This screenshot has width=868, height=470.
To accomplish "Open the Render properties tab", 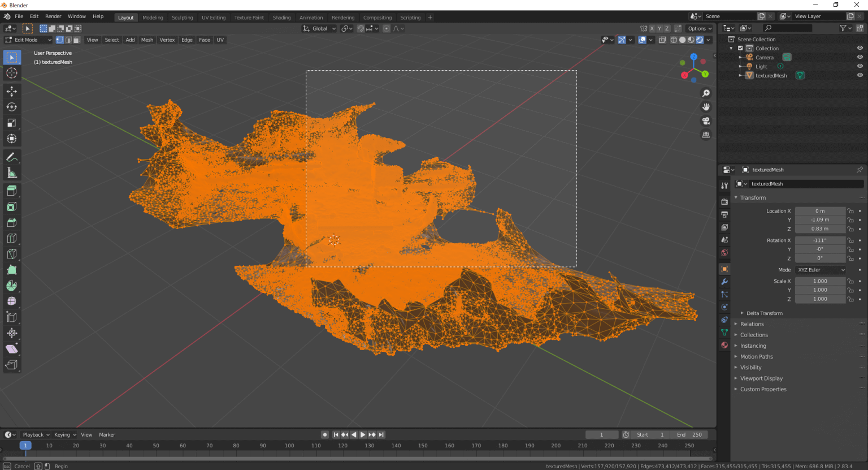I will pyautogui.click(x=724, y=201).
